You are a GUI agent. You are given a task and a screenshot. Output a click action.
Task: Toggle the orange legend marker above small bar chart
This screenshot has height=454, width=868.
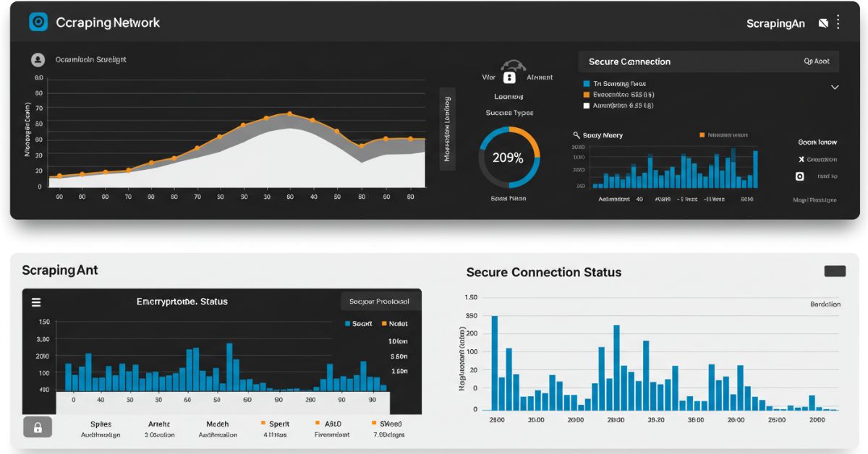click(702, 135)
